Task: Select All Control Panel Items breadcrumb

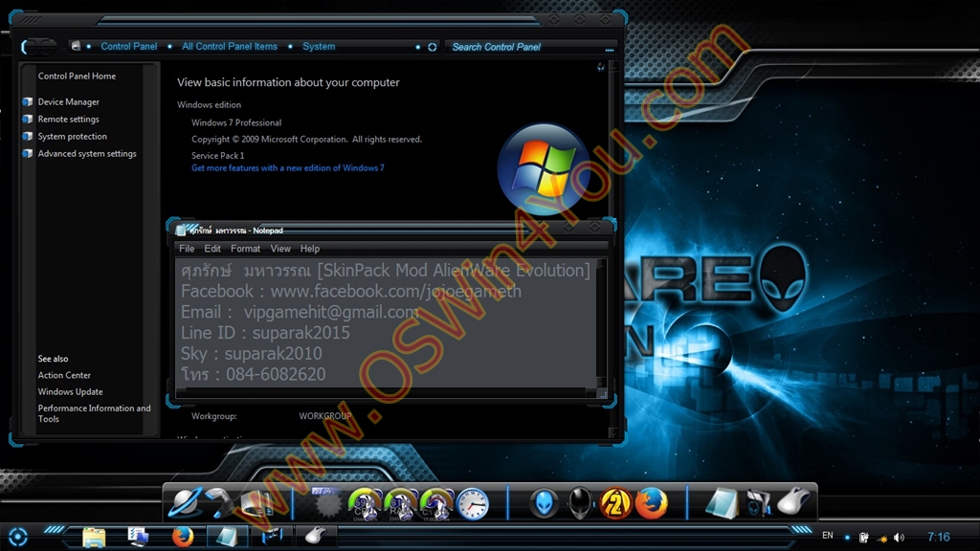Action: (230, 46)
